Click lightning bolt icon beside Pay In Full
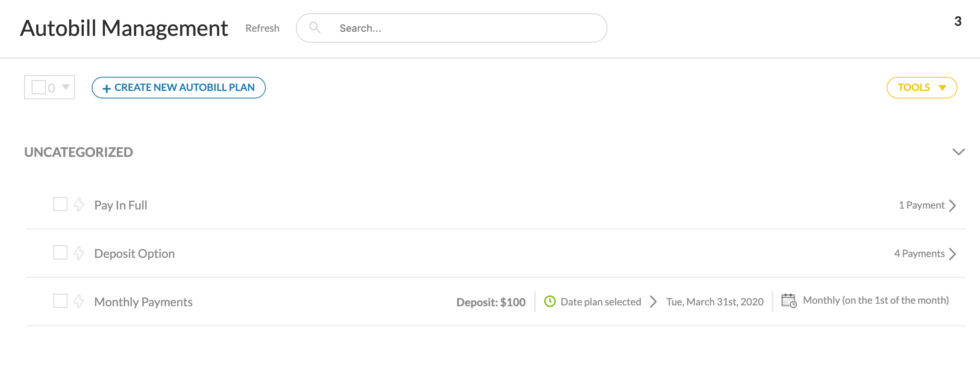980x383 pixels. coord(79,205)
